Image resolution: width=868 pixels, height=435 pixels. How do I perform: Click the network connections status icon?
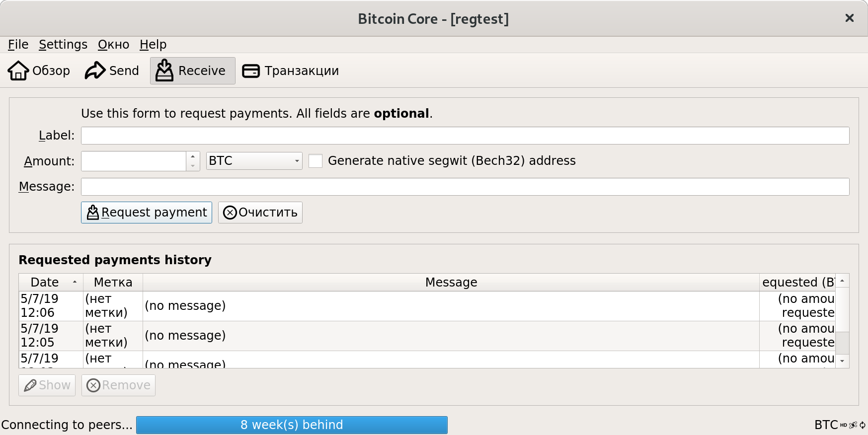coord(853,425)
